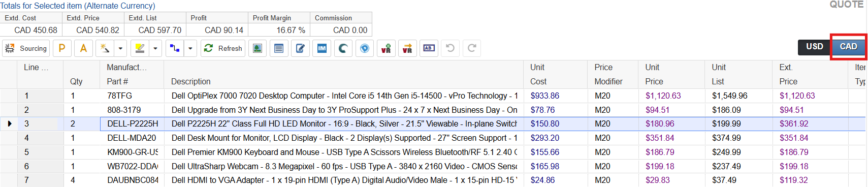Click the picture image icon

pyautogui.click(x=258, y=48)
